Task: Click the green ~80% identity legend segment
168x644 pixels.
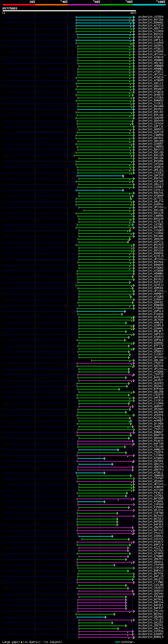Action: coord(116,5)
